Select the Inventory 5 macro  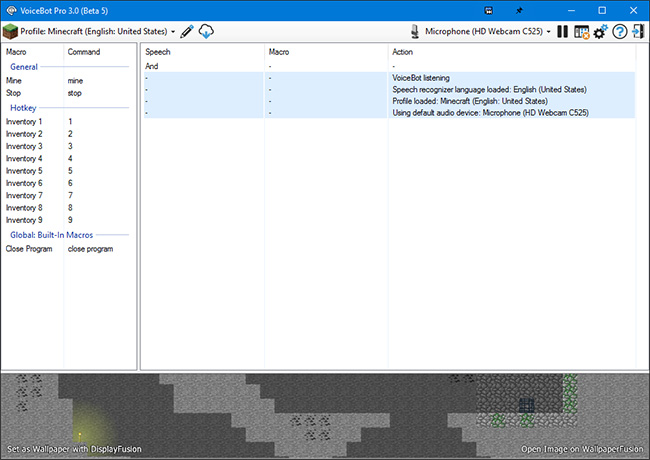[68, 171]
